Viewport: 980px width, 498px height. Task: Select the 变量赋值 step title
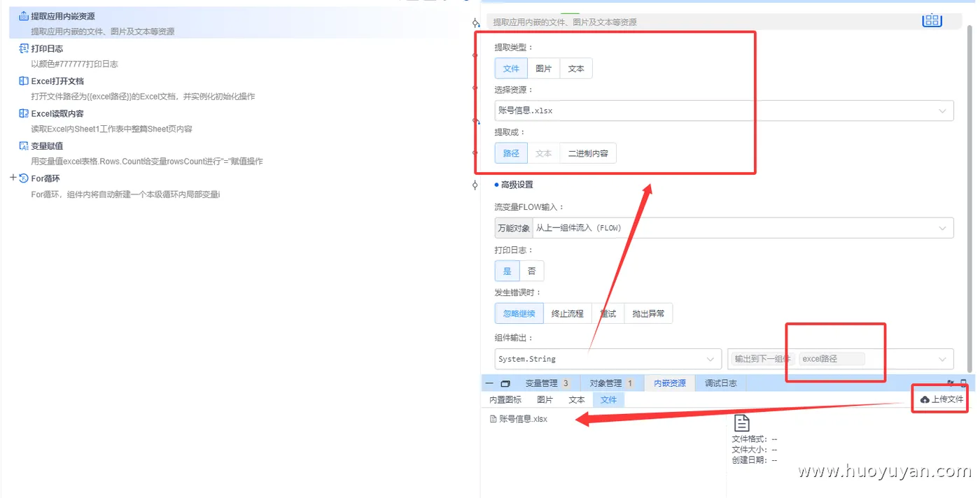47,146
